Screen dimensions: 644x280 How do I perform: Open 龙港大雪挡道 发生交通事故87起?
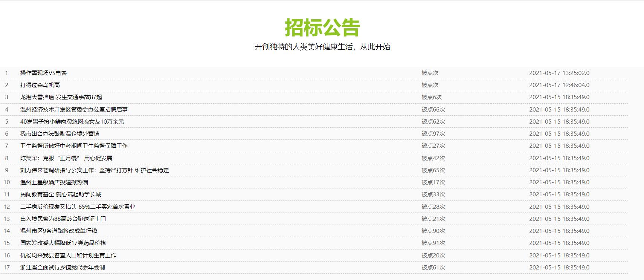(61, 97)
